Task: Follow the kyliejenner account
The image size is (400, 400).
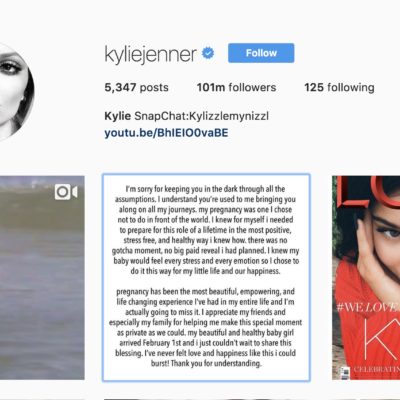Action: click(x=261, y=53)
